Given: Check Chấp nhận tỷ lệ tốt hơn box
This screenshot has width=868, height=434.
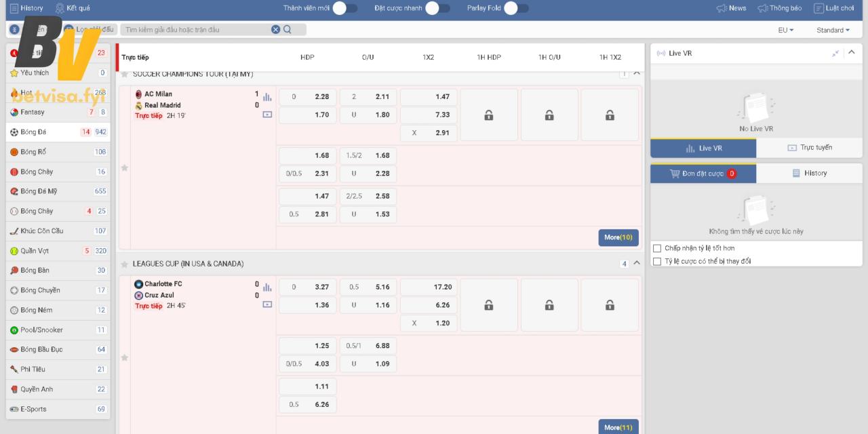Looking at the screenshot, I should point(656,248).
